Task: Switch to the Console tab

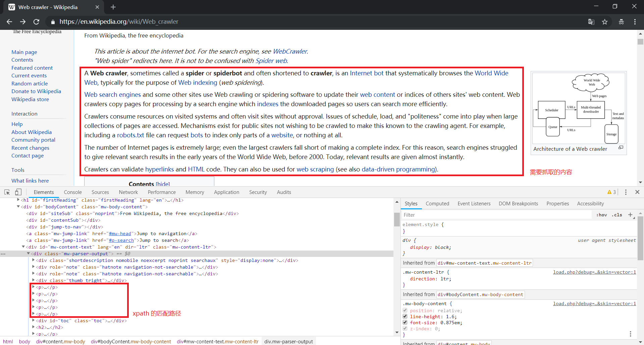Action: tap(73, 192)
